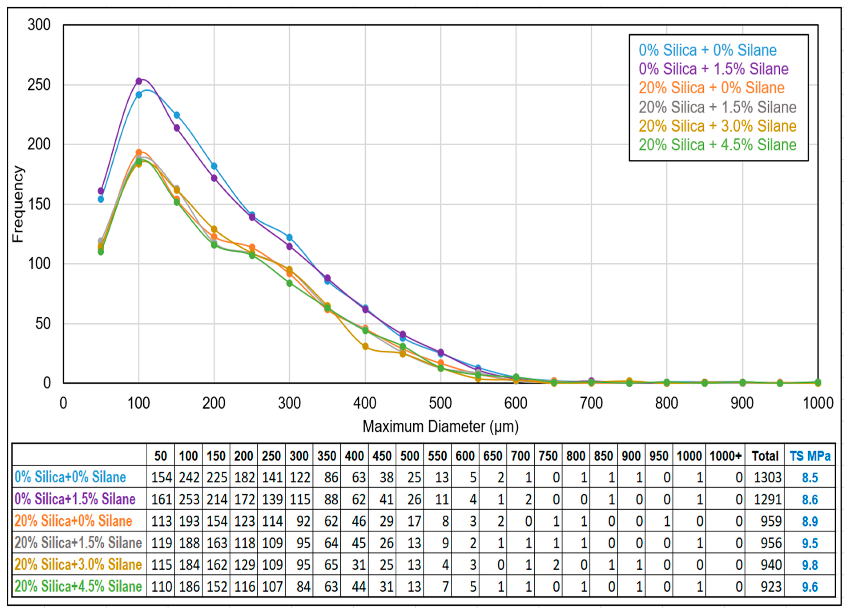Click the 'Frequency' y-axis label
This screenshot has height=616, width=849.
coord(18,204)
